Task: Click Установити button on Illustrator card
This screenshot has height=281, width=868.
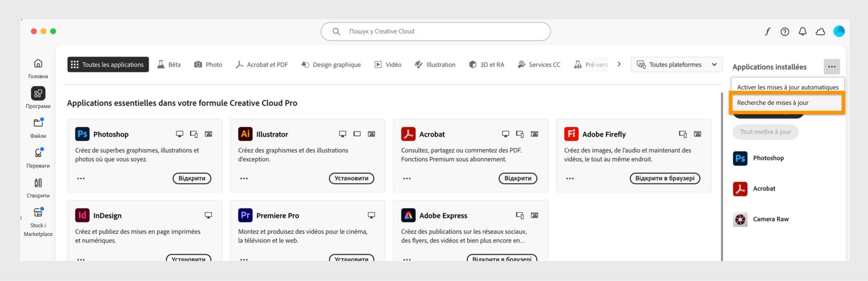Action: (x=351, y=178)
